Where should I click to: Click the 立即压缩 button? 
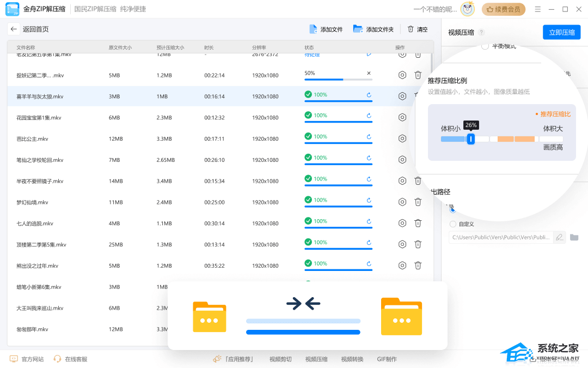click(561, 32)
